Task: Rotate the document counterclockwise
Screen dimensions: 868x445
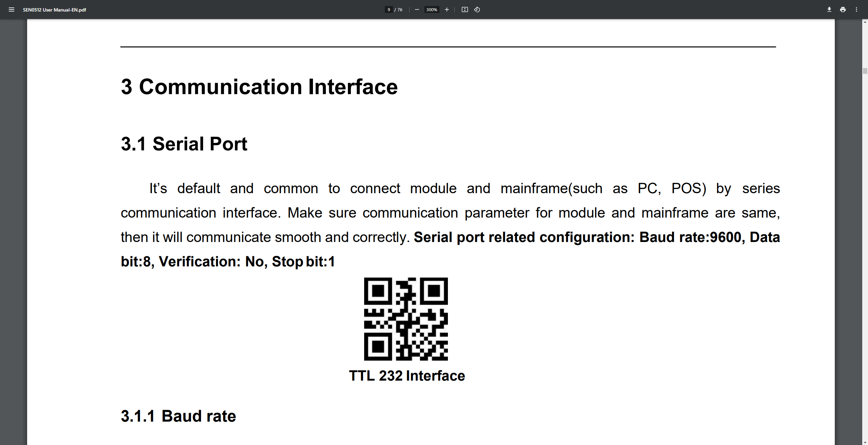Action: coord(477,9)
